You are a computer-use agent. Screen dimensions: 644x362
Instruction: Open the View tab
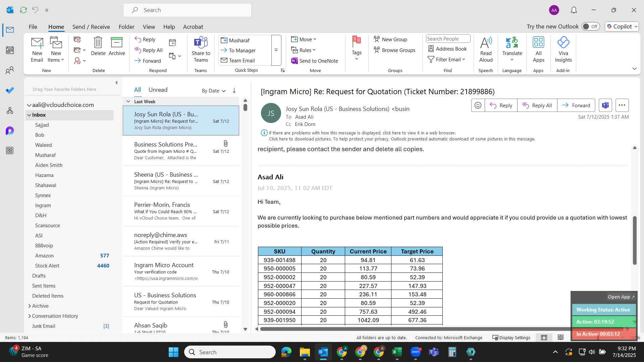149,27
